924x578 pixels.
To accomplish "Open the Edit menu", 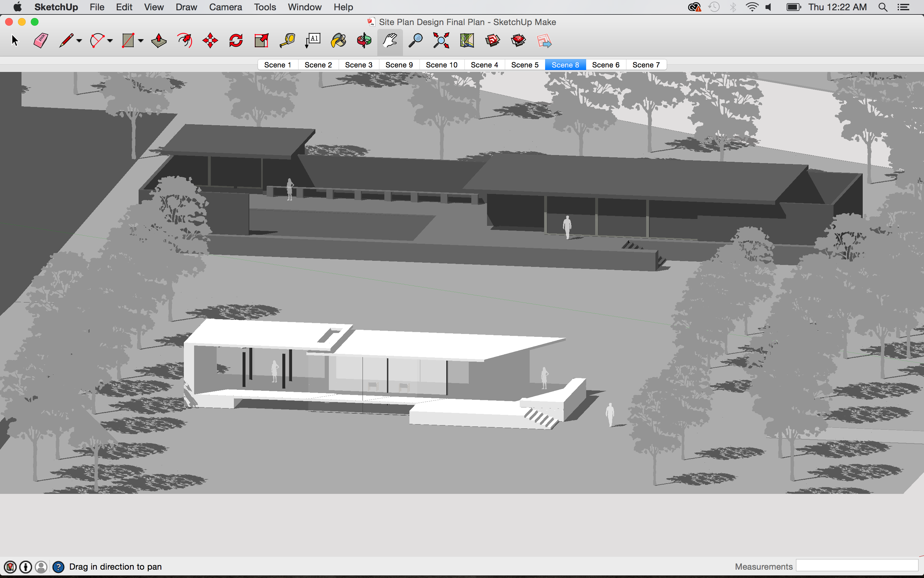I will click(124, 7).
